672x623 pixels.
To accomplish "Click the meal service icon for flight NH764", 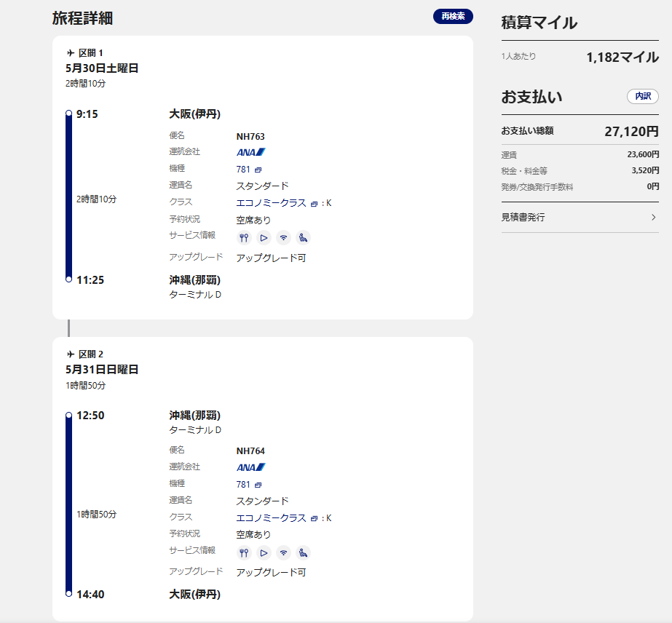I will [244, 552].
